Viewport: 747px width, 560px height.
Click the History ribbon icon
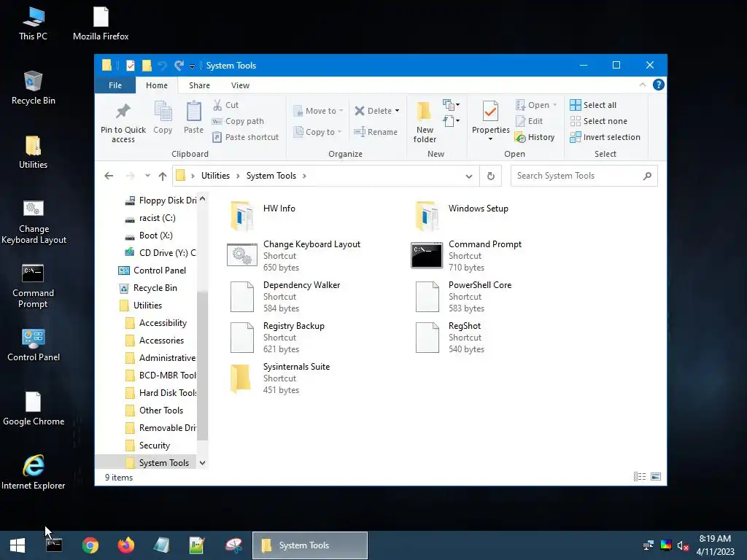(520, 138)
